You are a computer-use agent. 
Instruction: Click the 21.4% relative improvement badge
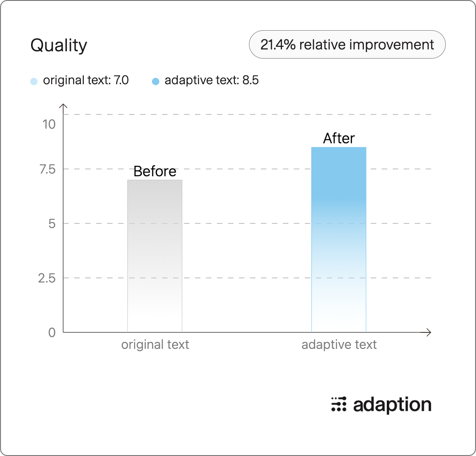[347, 44]
